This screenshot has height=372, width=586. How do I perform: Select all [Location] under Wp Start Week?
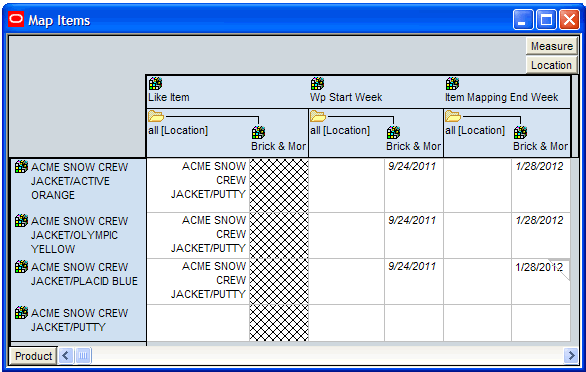point(340,130)
